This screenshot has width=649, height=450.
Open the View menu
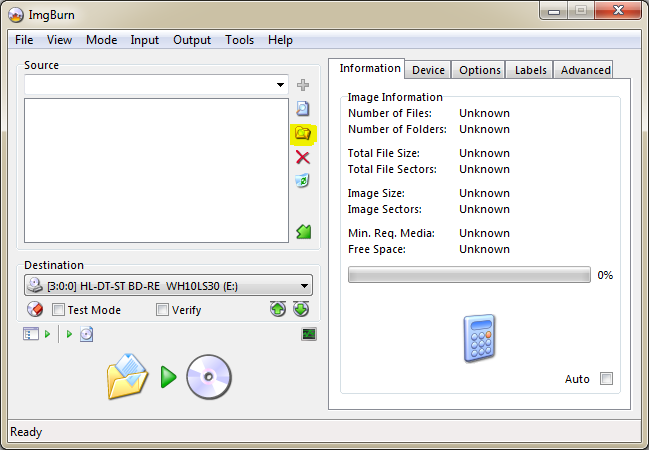(x=59, y=40)
